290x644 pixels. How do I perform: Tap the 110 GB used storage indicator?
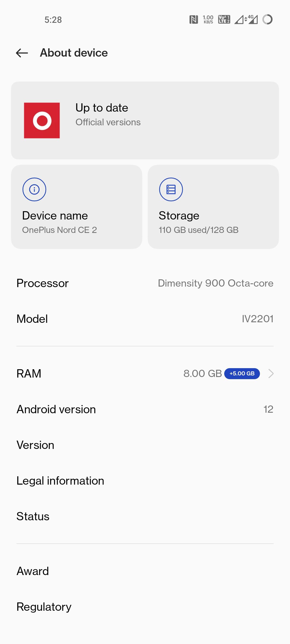(199, 230)
